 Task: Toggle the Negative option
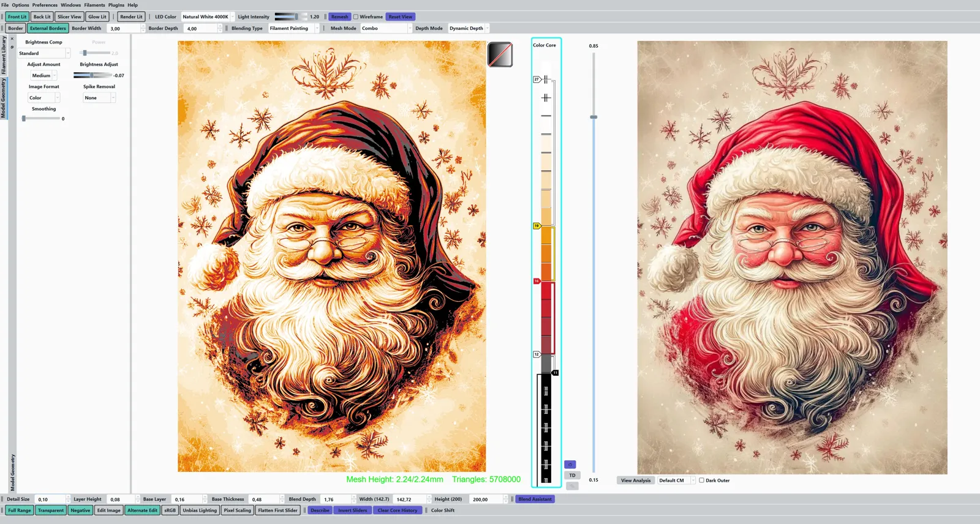[x=80, y=510]
